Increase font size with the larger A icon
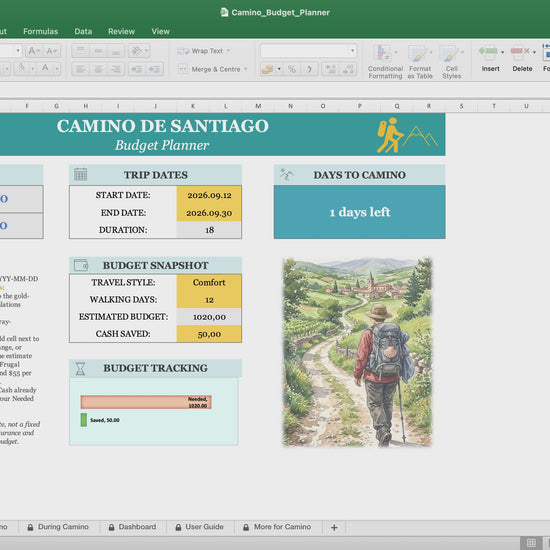 coord(34,51)
